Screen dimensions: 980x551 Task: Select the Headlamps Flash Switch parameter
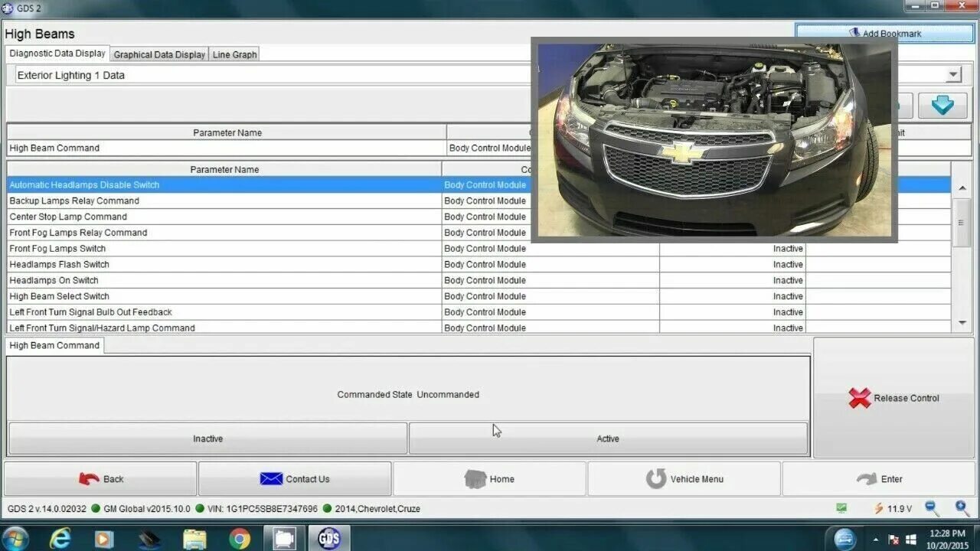[x=59, y=265]
